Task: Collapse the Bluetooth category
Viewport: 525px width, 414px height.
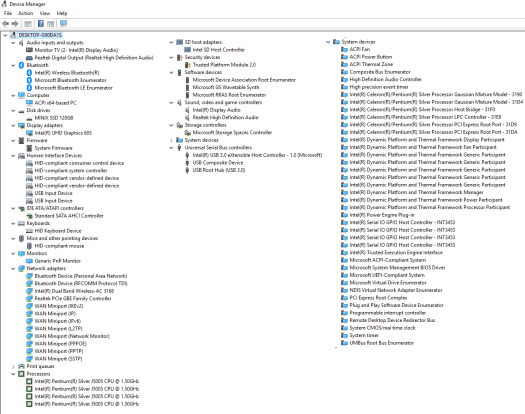Action: [x=13, y=65]
